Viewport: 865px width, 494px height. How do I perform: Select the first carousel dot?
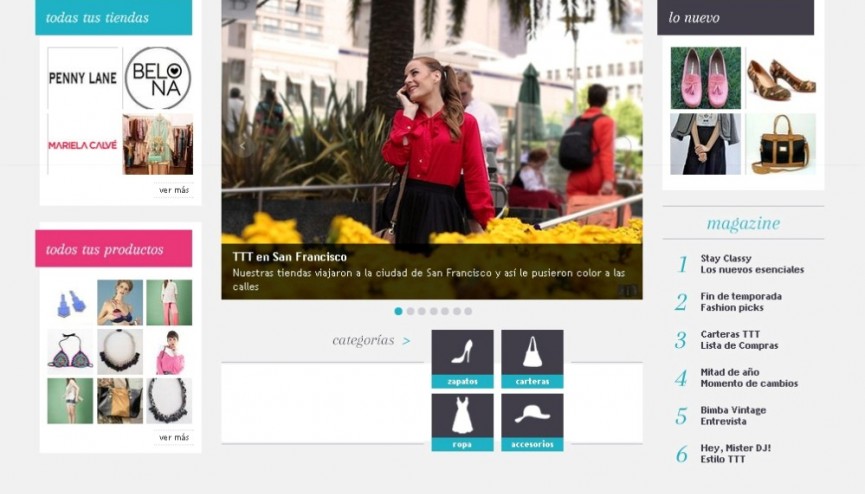[398, 311]
